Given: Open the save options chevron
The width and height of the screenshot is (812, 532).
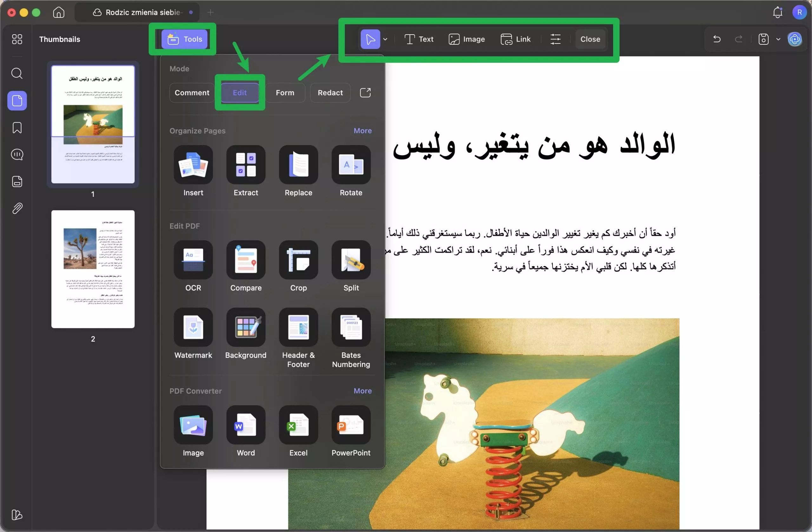Looking at the screenshot, I should 778,39.
